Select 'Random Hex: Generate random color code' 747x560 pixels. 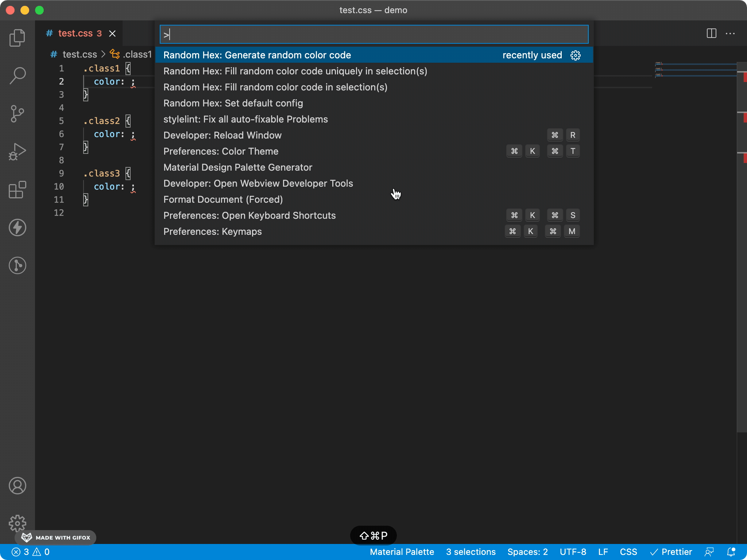(257, 55)
